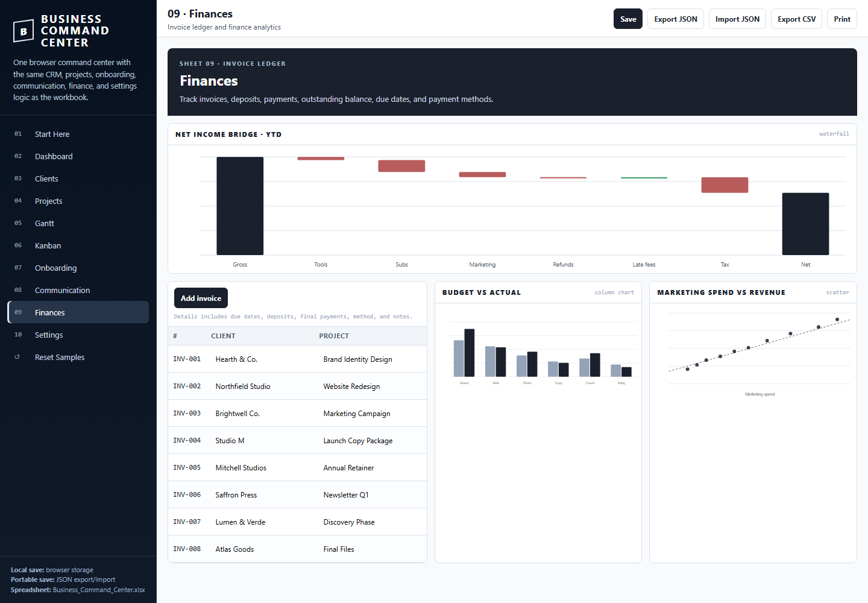Click client Mitchell Studios
Viewport: 868px width, 603px height.
click(x=241, y=467)
